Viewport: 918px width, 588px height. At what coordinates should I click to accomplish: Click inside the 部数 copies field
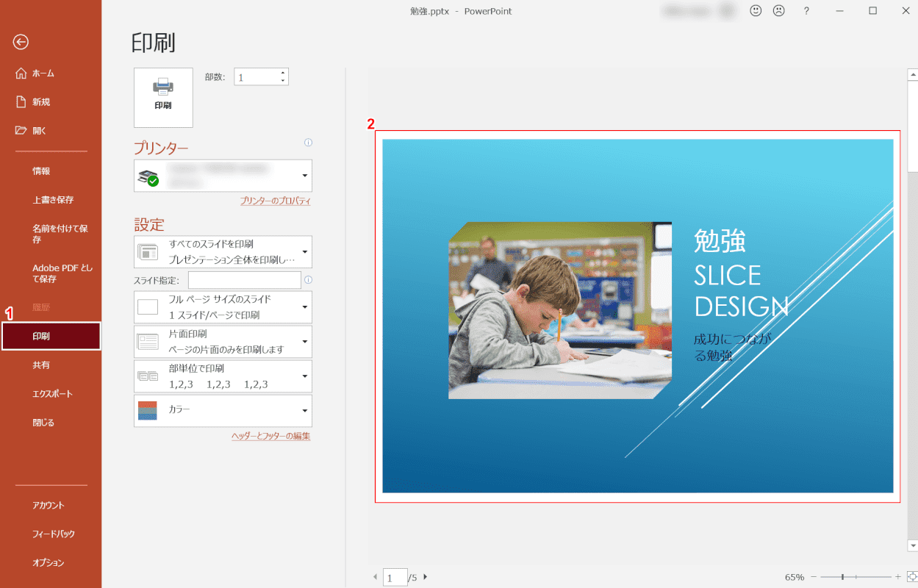coord(256,77)
